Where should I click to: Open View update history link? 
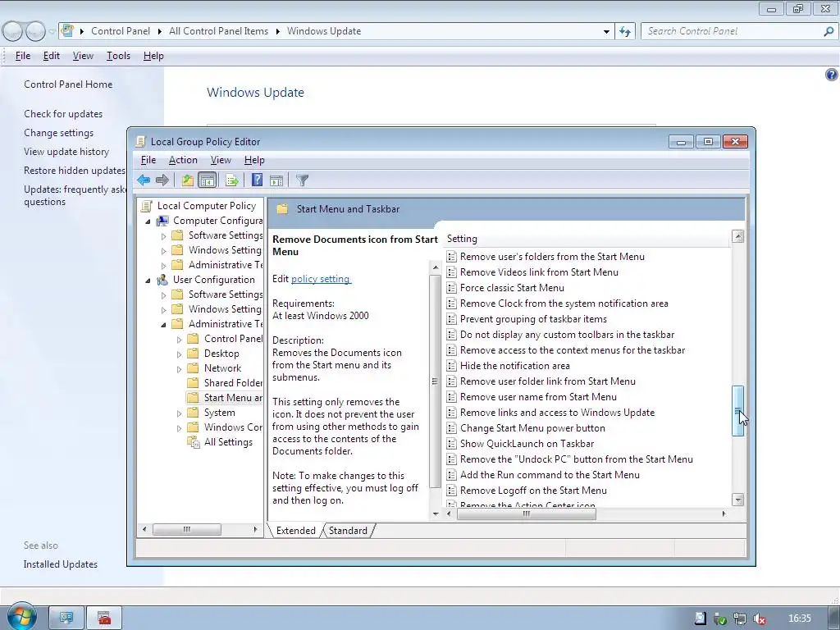coord(66,152)
